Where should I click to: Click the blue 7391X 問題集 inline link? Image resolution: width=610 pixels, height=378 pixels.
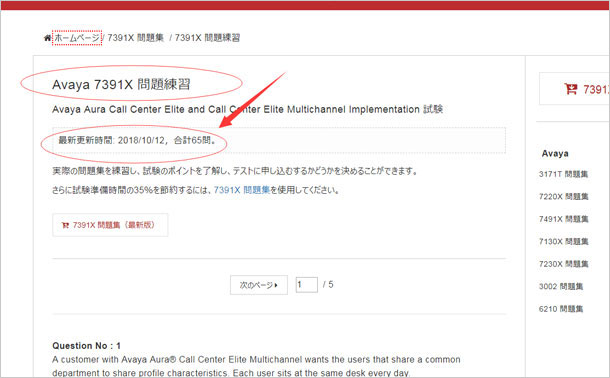coord(242,190)
